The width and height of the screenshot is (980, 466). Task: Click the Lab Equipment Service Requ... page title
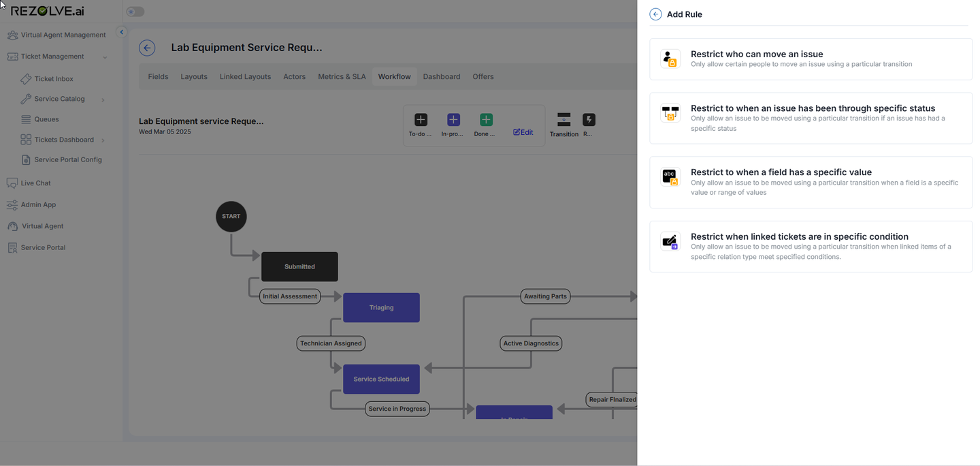point(246,48)
